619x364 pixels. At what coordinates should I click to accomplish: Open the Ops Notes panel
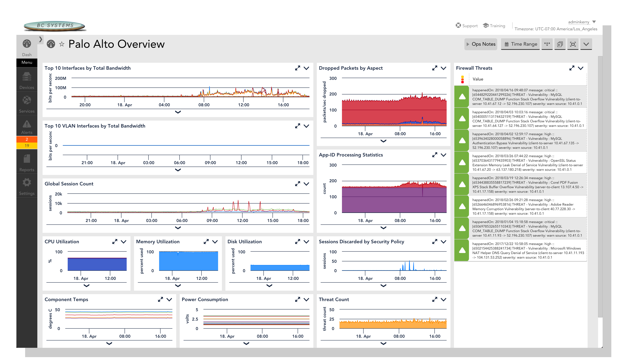[480, 44]
